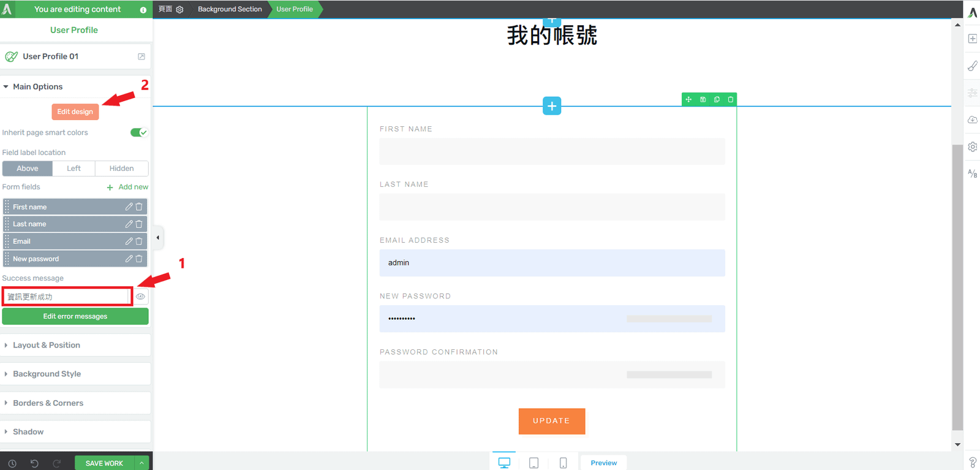
Task: Select Background Section breadcrumb
Action: coord(230,9)
